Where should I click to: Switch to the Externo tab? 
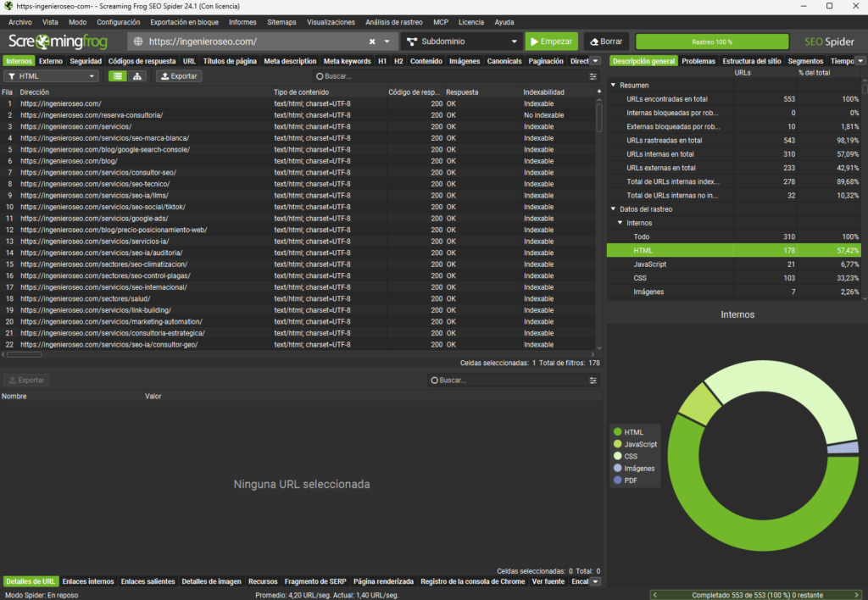pyautogui.click(x=51, y=61)
